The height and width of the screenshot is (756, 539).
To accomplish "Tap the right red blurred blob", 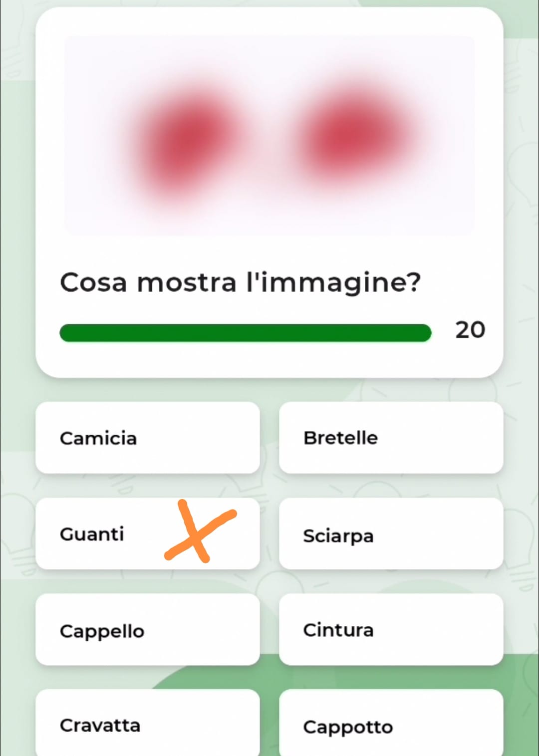I will pyautogui.click(x=355, y=135).
